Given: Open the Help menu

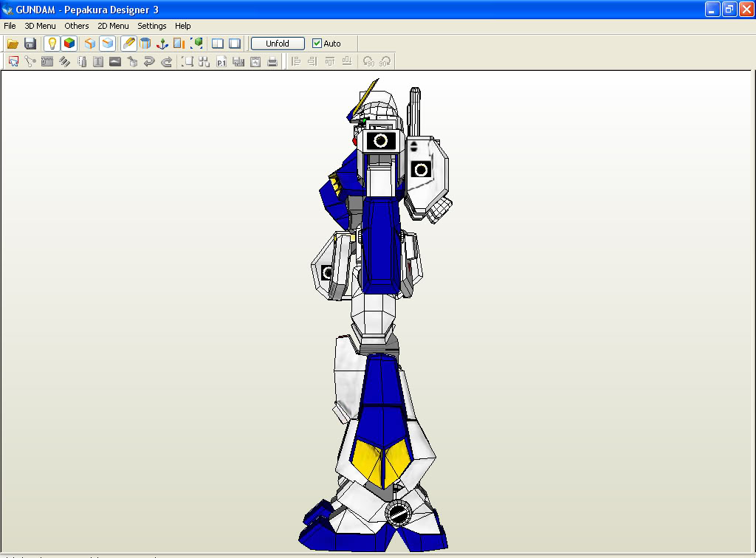Looking at the screenshot, I should coord(183,26).
